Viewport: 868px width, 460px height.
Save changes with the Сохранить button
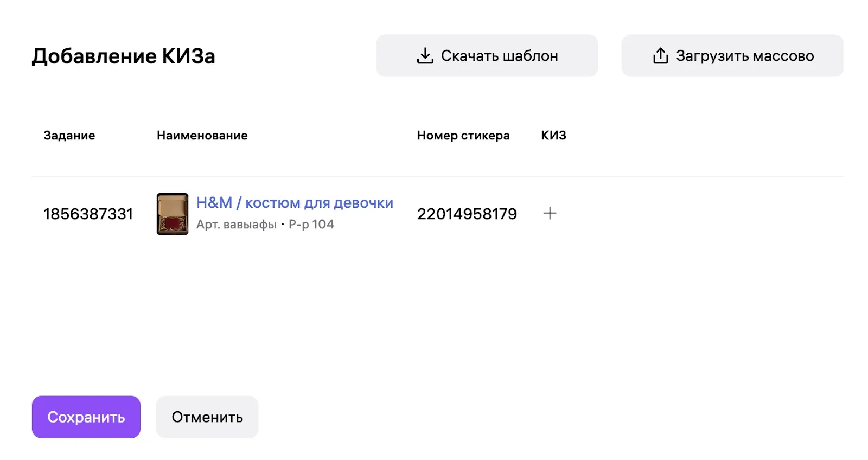click(x=86, y=417)
